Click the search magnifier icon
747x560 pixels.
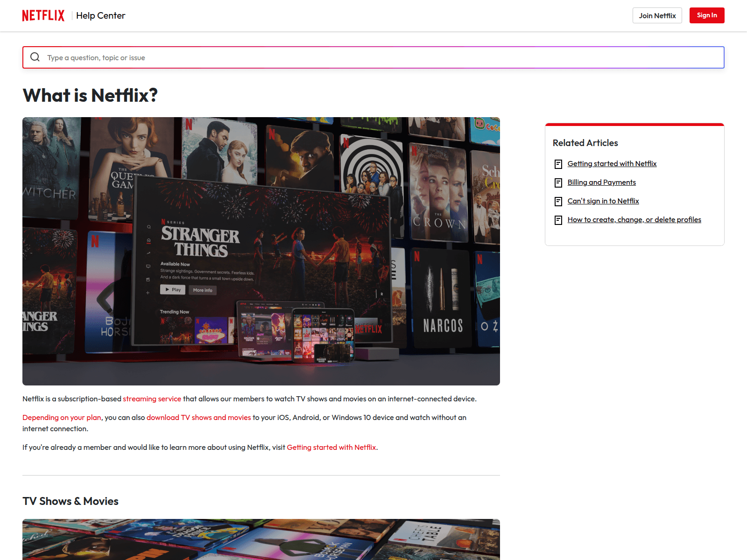[35, 57]
